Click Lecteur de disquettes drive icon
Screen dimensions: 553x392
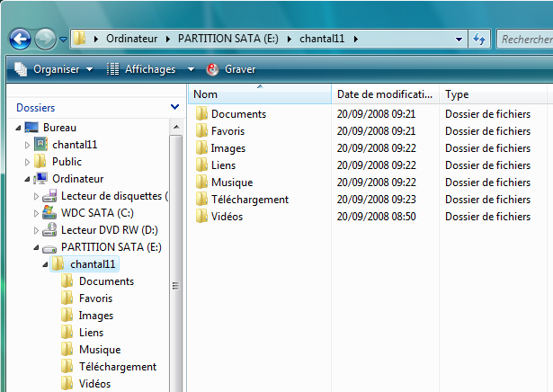(x=49, y=196)
